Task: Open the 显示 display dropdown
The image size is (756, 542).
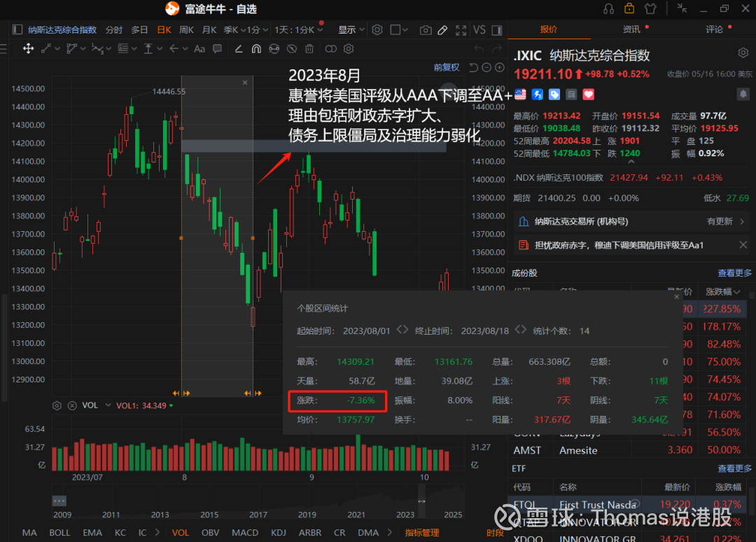Action: point(351,30)
